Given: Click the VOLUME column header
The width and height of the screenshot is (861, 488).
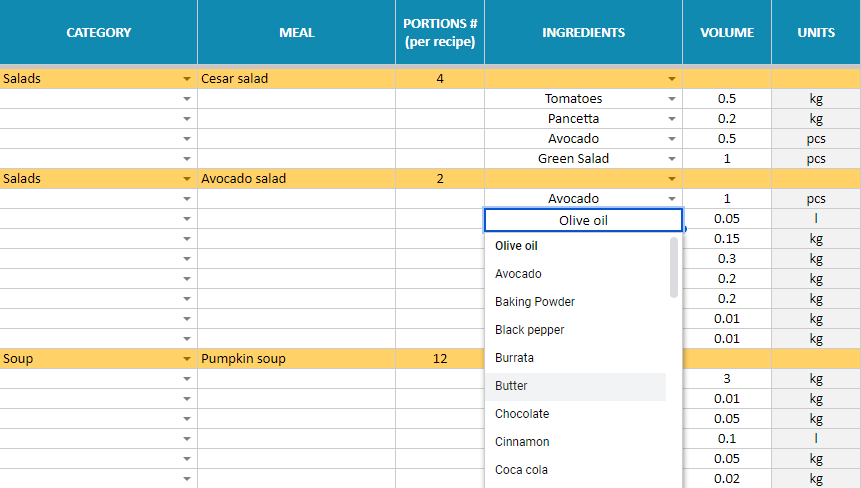Looking at the screenshot, I should coord(727,33).
